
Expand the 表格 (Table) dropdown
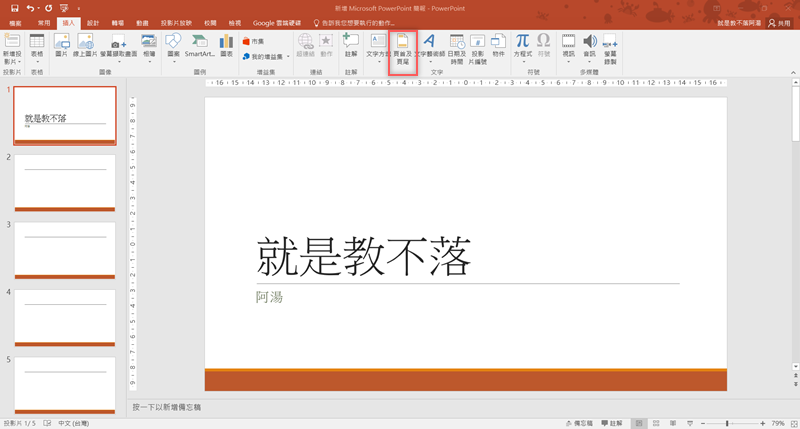[37, 49]
